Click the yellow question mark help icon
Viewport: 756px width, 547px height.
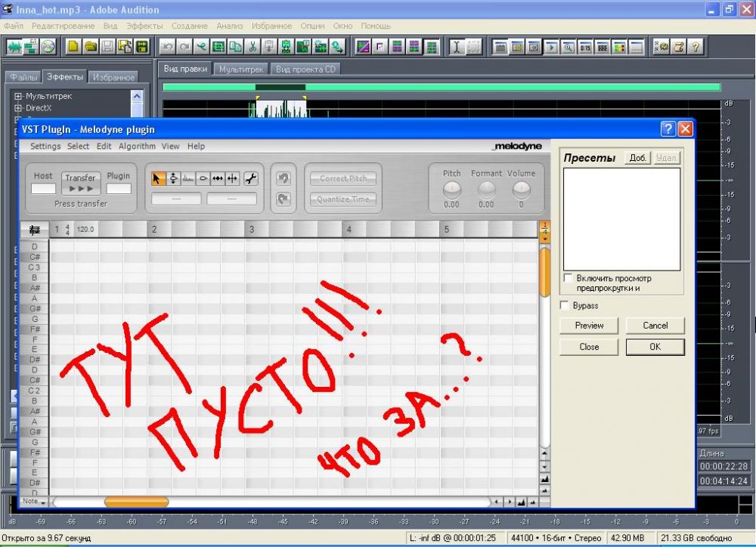click(x=696, y=47)
